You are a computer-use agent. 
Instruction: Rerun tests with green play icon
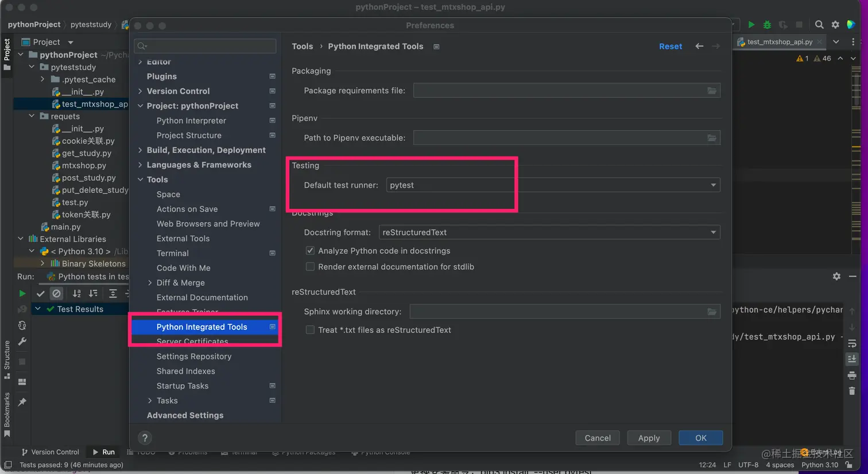tap(22, 294)
